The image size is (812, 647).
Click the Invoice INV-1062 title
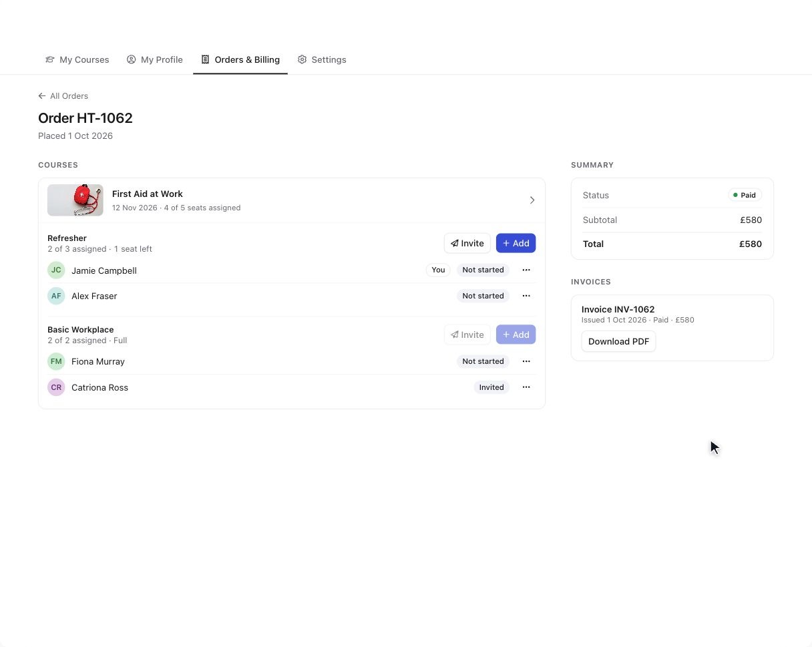click(x=618, y=309)
